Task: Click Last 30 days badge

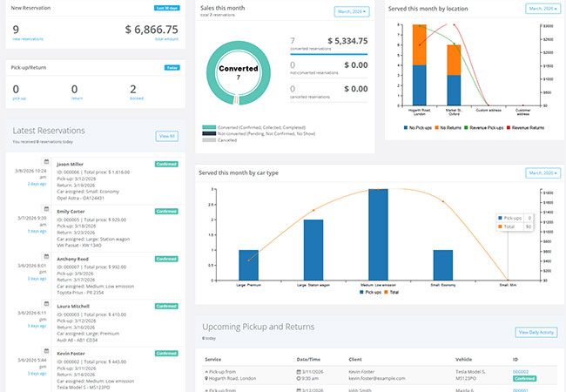Action: tap(167, 8)
